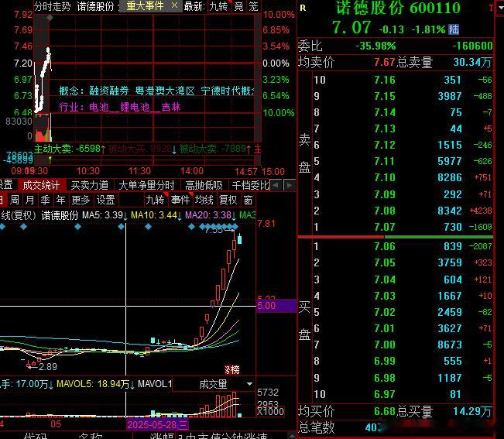This screenshot has height=439, width=504.
Task: Click the 2025-05-28 crosshair date label
Action: (x=157, y=425)
